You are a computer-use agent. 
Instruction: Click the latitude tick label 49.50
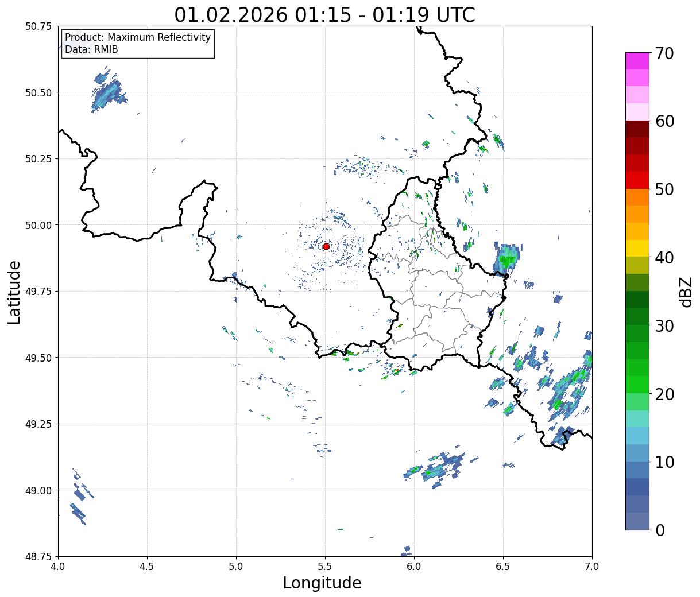[38, 358]
